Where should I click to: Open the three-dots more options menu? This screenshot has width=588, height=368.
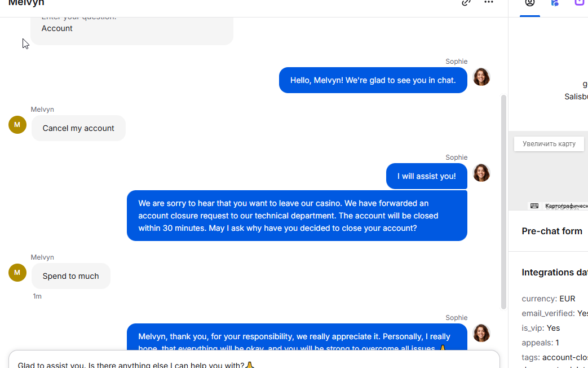click(489, 2)
